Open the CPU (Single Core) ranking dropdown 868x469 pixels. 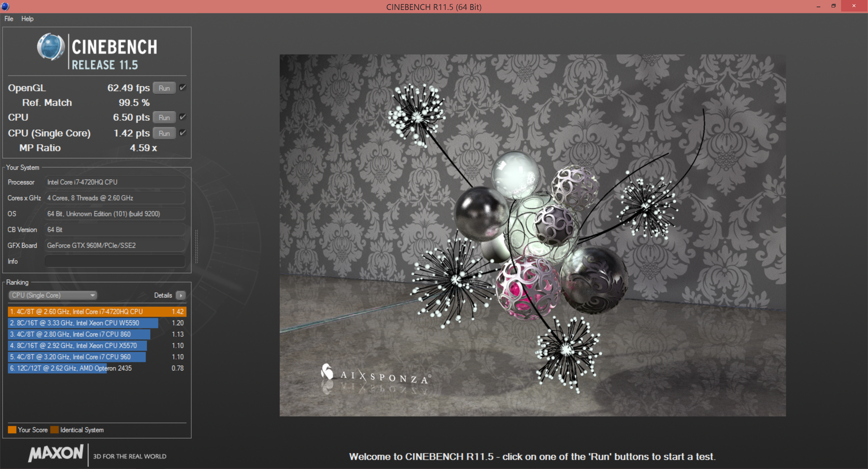53,295
